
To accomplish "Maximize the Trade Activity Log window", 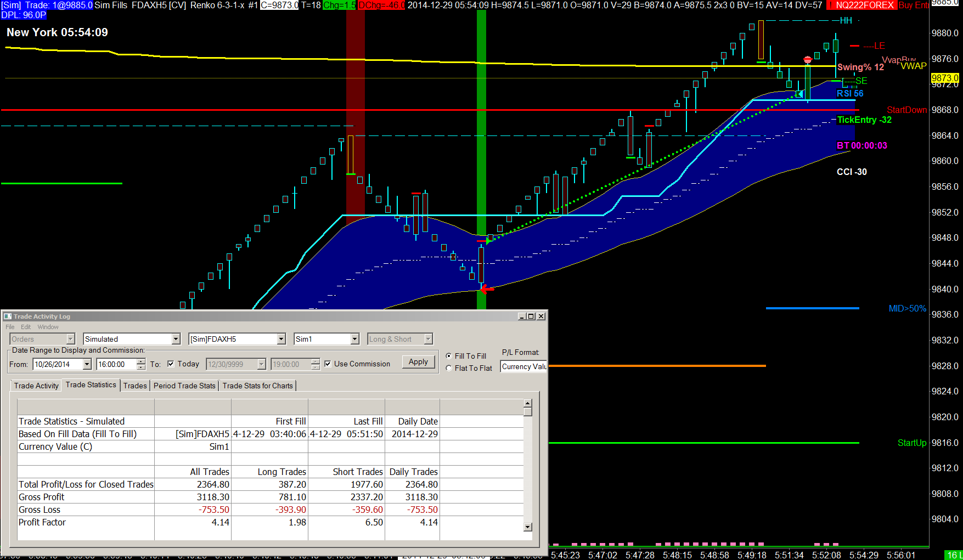I will (531, 316).
